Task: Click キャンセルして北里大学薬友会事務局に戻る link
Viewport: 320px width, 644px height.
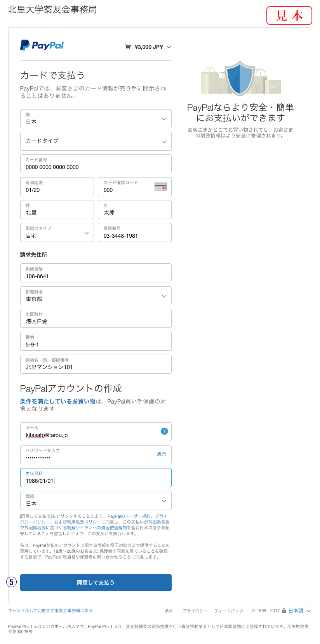Action: (x=50, y=611)
